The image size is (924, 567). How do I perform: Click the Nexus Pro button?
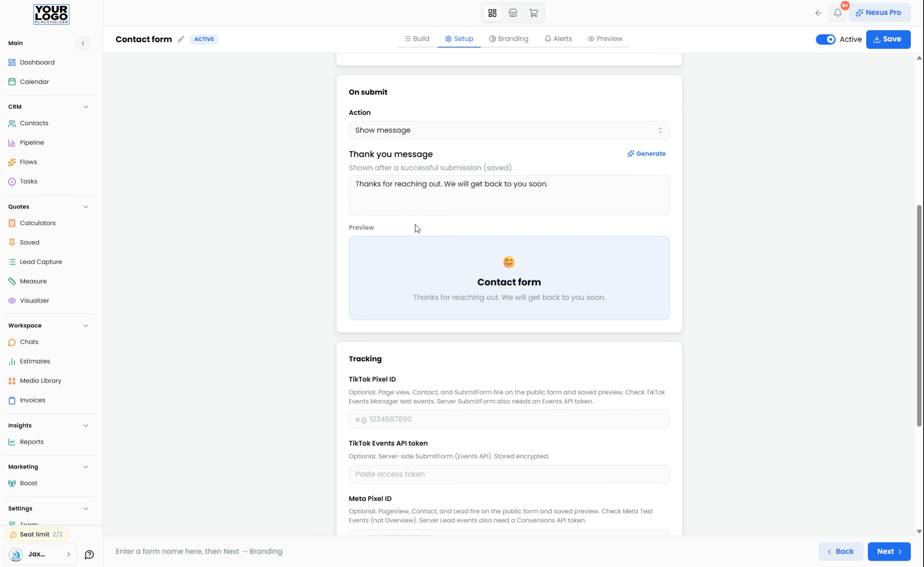coord(879,13)
